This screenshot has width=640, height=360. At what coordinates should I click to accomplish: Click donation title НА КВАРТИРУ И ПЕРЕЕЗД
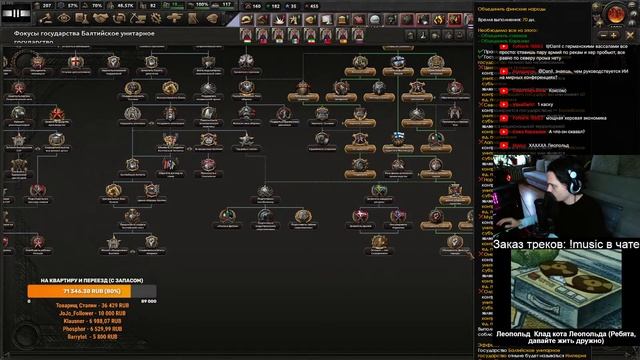(x=92, y=280)
